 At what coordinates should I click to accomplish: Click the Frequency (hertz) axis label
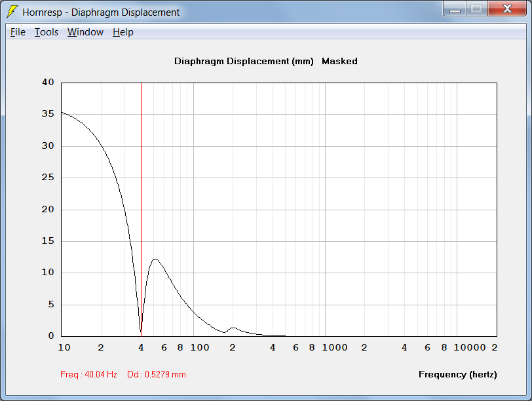click(x=458, y=375)
